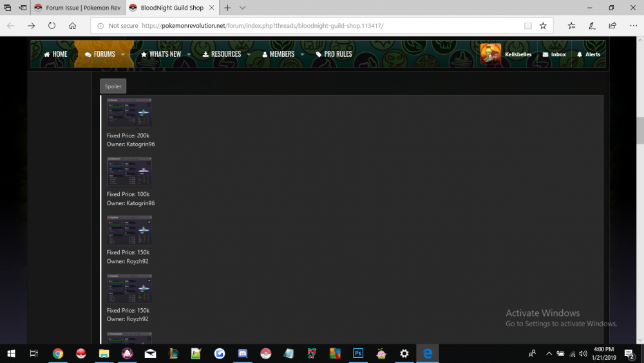Open reading view icon
The width and height of the screenshot is (644, 363).
coord(528,26)
